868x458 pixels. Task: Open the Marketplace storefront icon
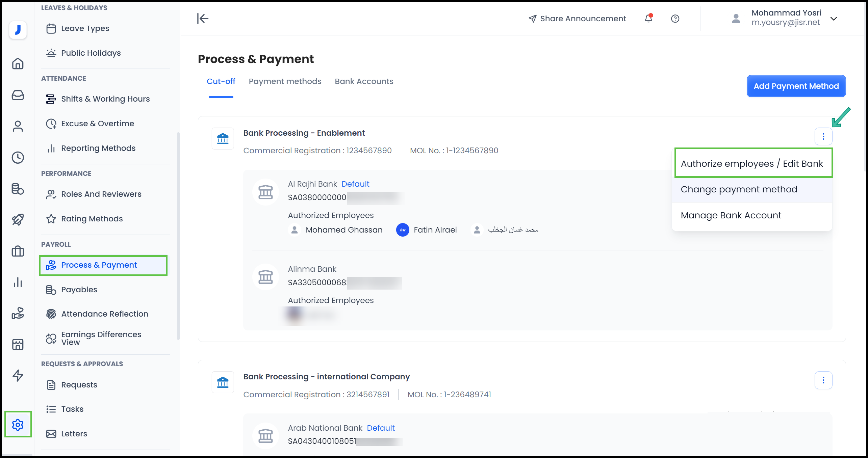tap(18, 344)
